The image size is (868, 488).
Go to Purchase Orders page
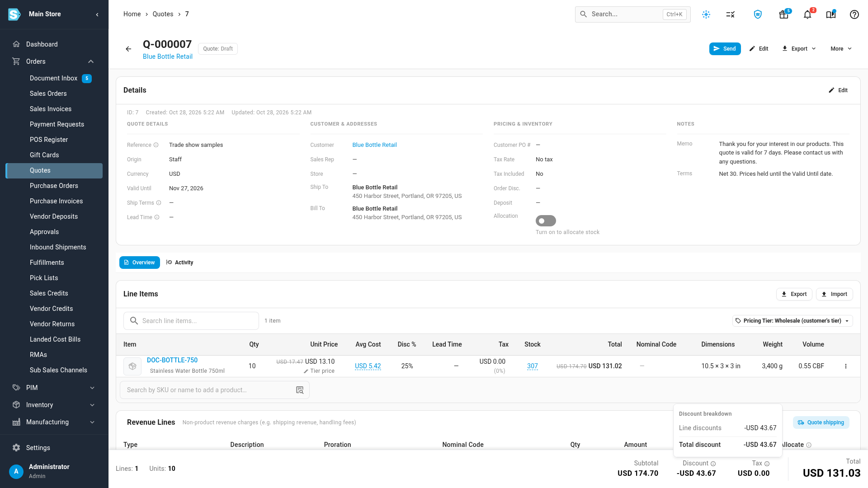pyautogui.click(x=54, y=186)
